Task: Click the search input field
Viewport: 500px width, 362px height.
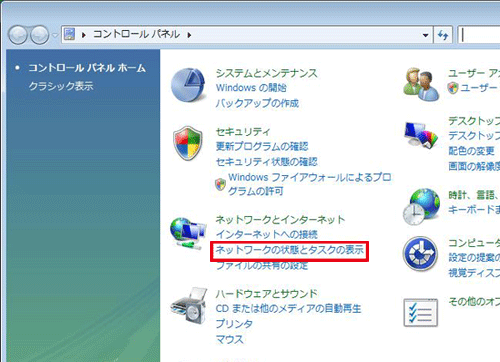Action: tap(479, 35)
